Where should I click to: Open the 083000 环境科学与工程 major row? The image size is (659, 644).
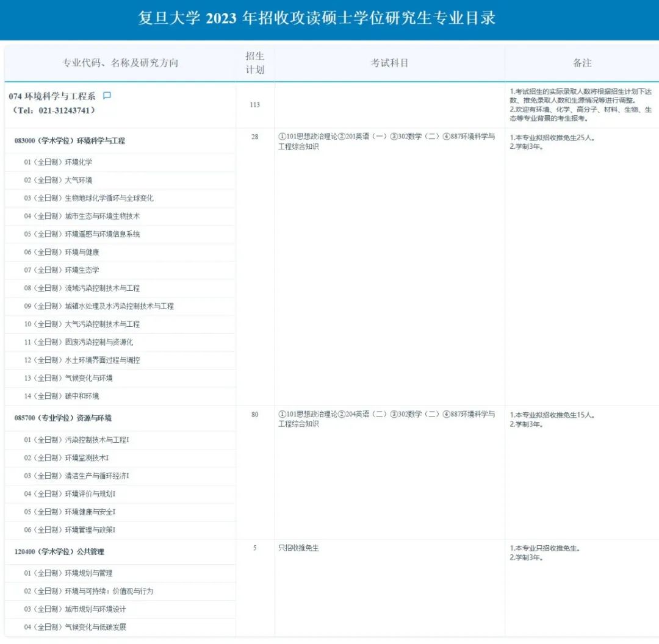point(70,141)
